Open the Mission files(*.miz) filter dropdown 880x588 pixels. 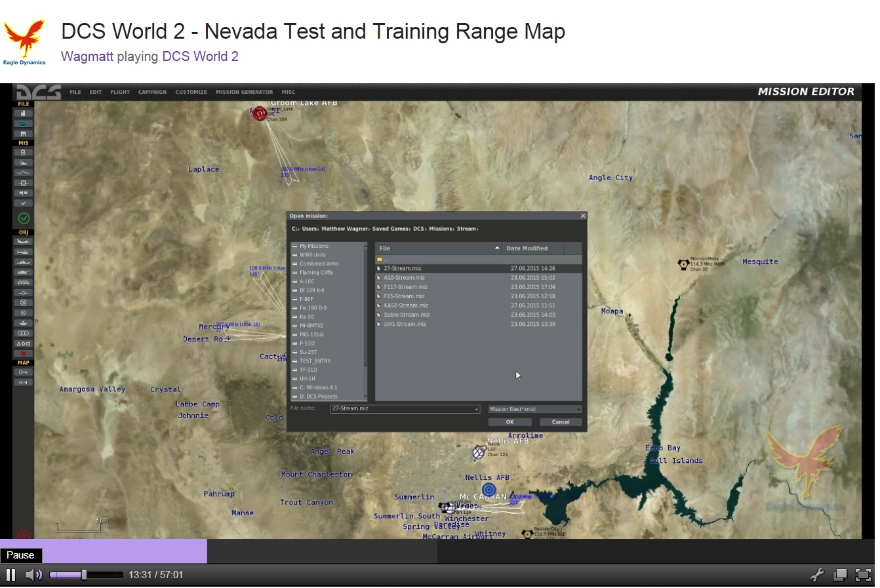point(534,409)
